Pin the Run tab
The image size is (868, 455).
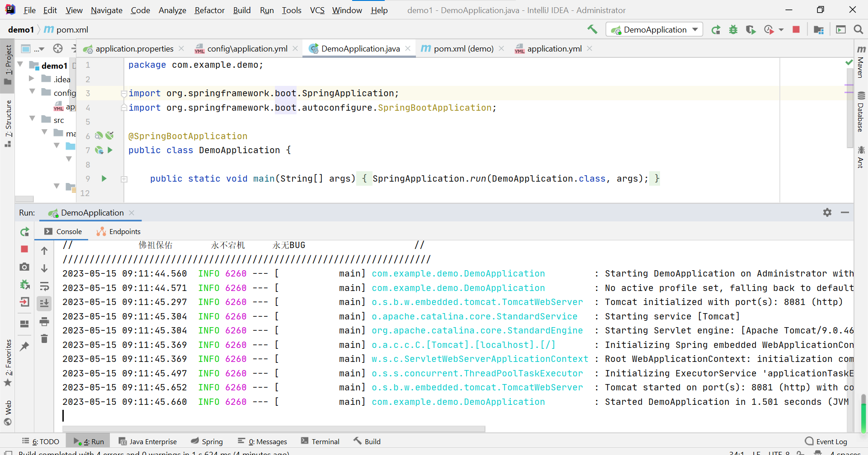(x=24, y=347)
